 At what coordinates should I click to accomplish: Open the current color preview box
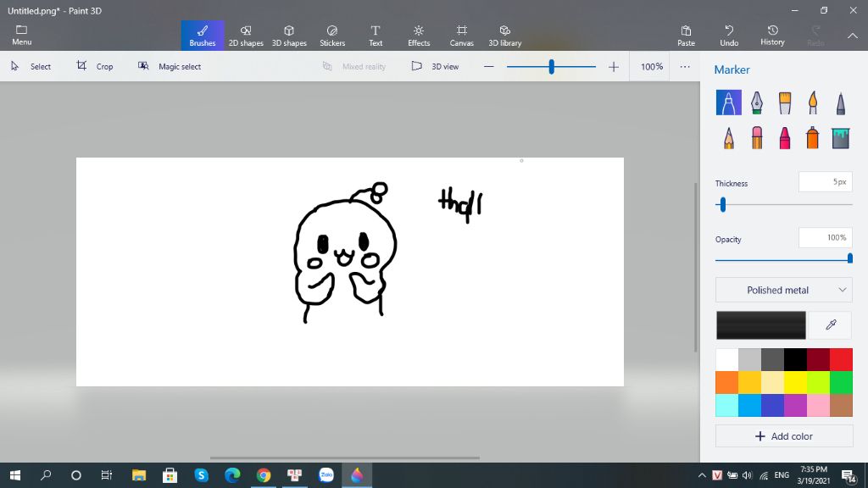pos(761,324)
